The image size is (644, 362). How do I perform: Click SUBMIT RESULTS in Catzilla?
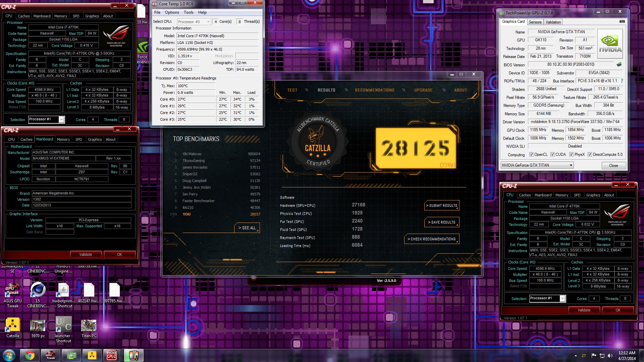(x=441, y=205)
